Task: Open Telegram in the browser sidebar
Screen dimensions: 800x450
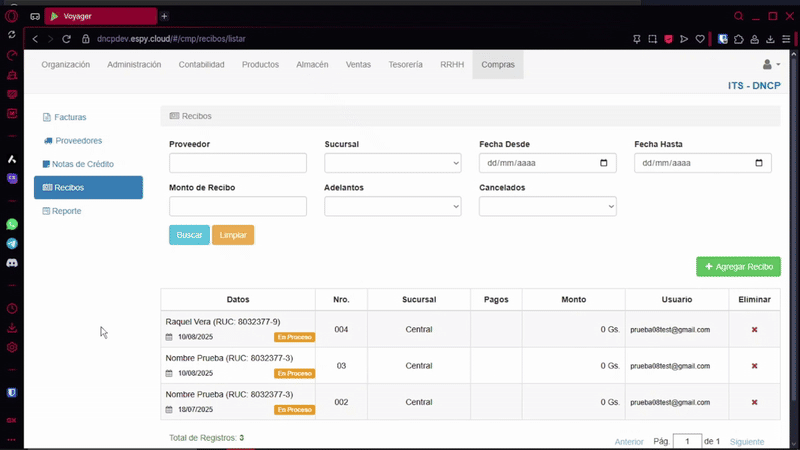Action: click(12, 243)
